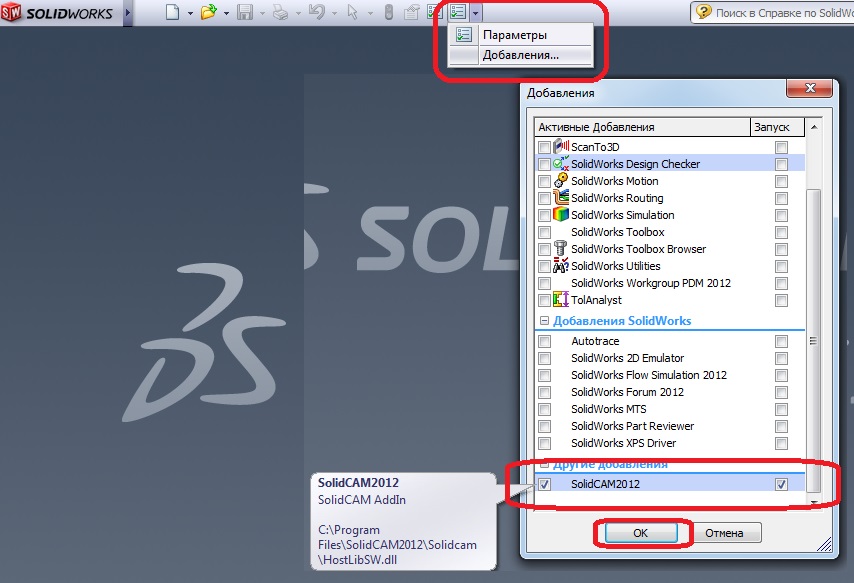Enable the Autotrace active checkbox
The image size is (854, 583).
(x=544, y=341)
